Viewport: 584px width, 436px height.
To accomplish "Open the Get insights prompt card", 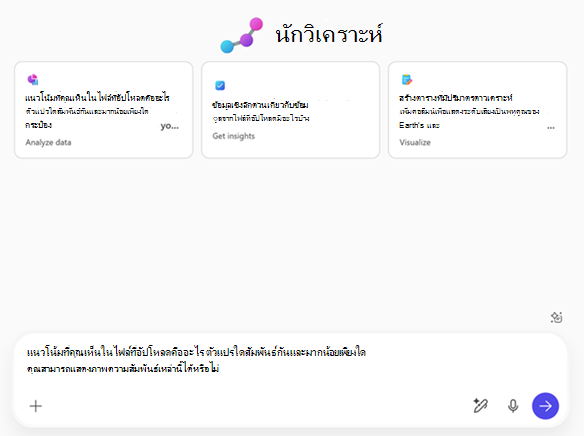I will pos(291,110).
